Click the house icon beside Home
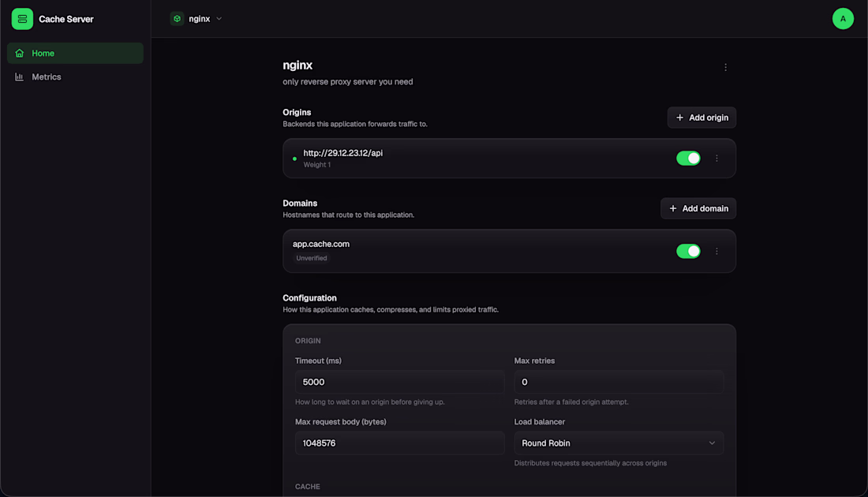The image size is (868, 497). [x=20, y=53]
